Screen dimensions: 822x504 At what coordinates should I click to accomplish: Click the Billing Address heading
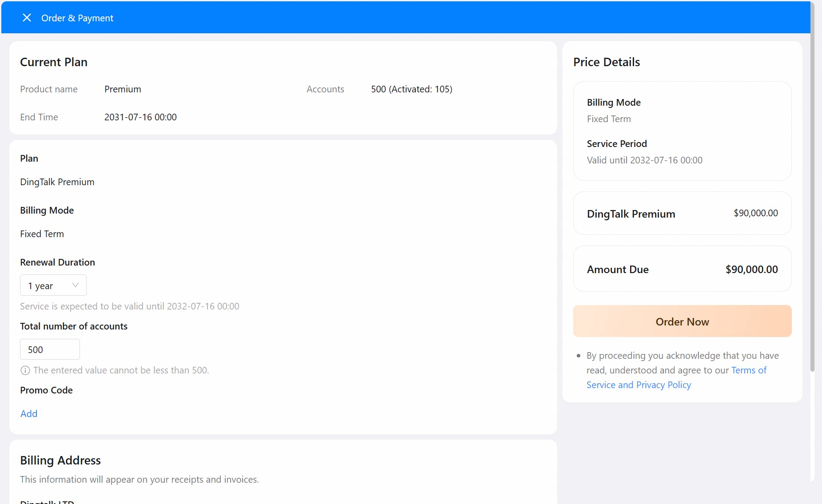(60, 460)
